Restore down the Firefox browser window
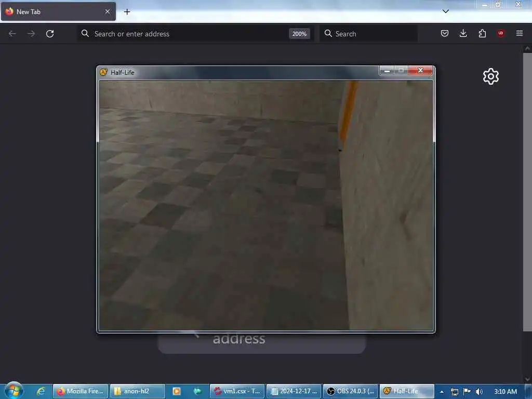The image size is (532, 399). pyautogui.click(x=498, y=4)
